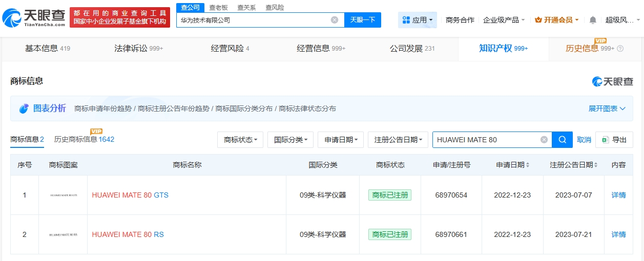Click the HUAWEI MATE 80 RS trademark thumbnail
This screenshot has width=644, height=261.
[63, 234]
